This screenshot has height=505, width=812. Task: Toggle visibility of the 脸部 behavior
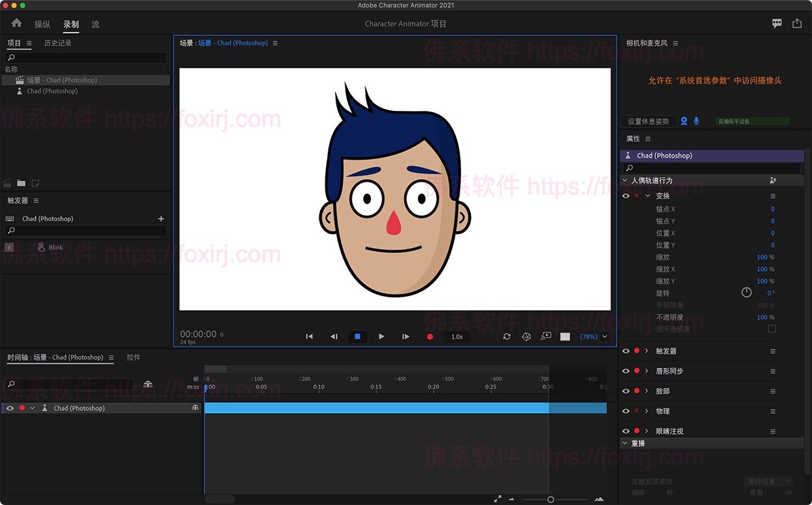[626, 391]
